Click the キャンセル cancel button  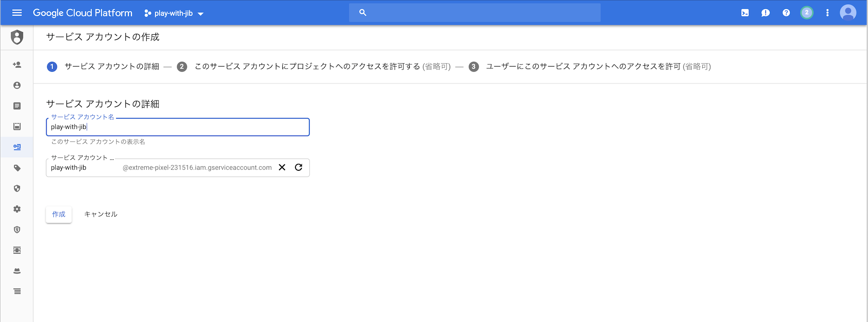100,214
